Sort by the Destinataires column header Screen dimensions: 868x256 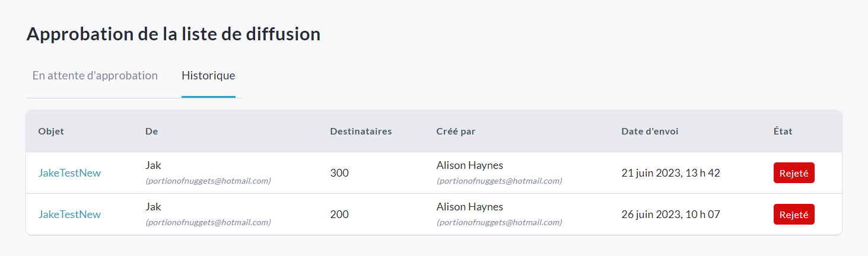point(361,132)
